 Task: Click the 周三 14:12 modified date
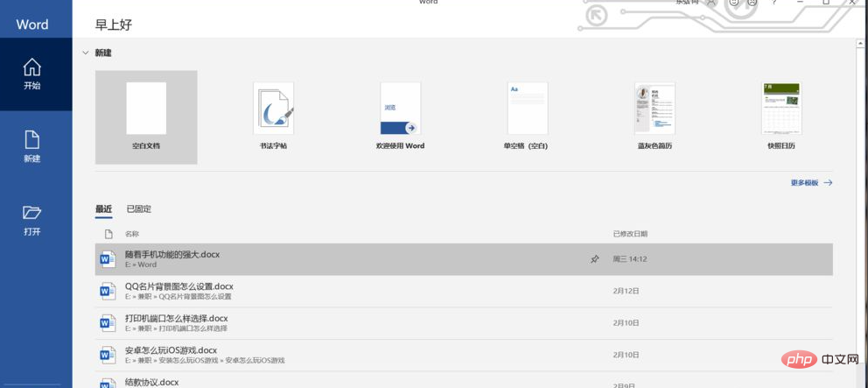click(630, 259)
